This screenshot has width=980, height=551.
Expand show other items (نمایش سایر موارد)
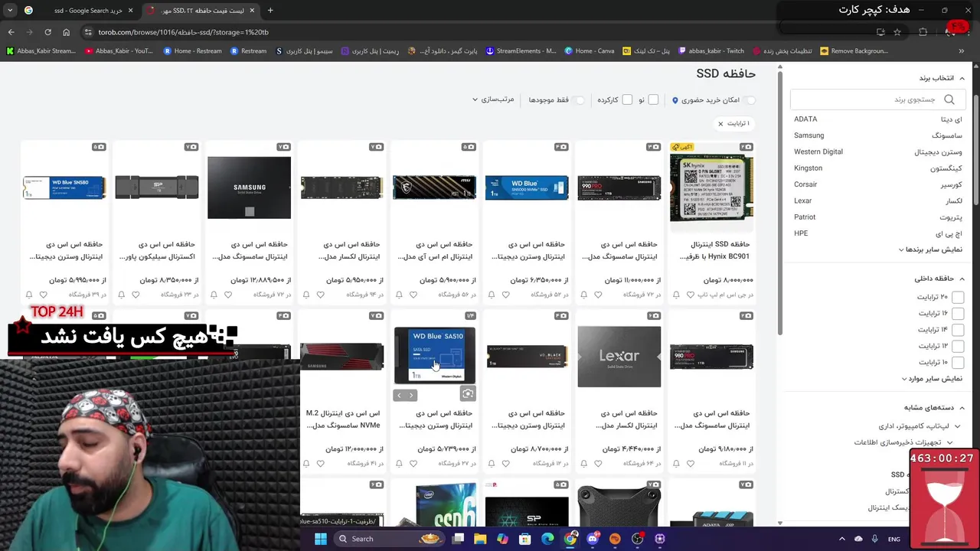[x=932, y=379]
